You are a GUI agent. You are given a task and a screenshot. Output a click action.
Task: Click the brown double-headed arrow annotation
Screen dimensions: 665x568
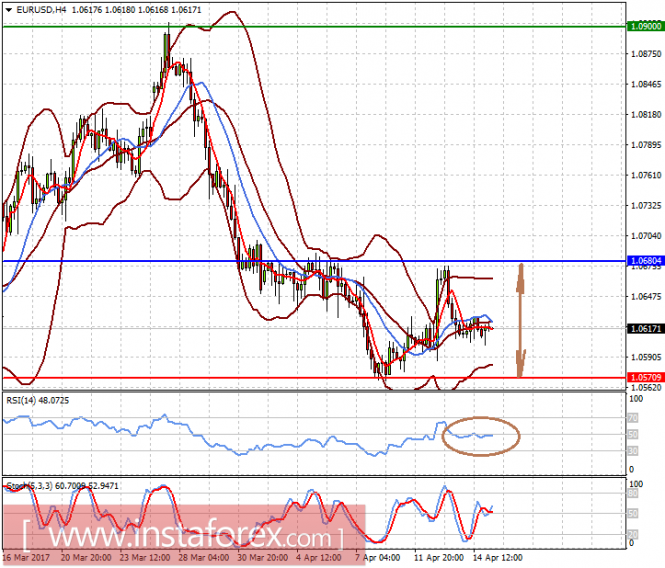pyautogui.click(x=521, y=320)
